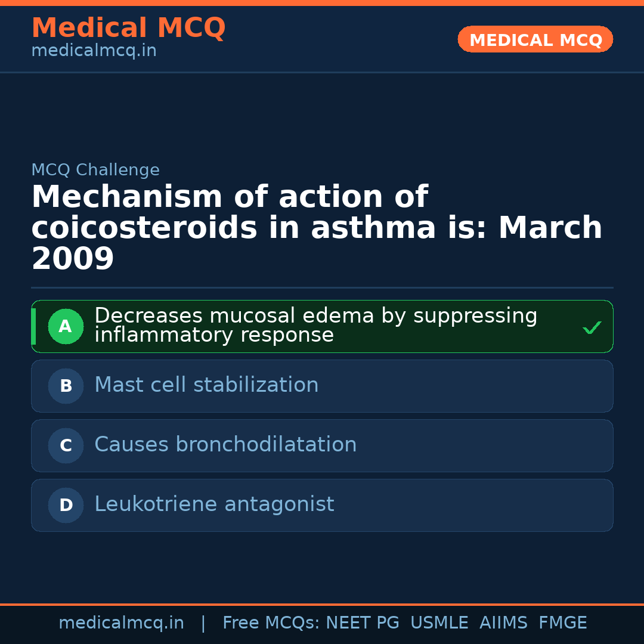Click 'NEET PG' in the footer
This screenshot has width=644, height=644.
(363, 623)
